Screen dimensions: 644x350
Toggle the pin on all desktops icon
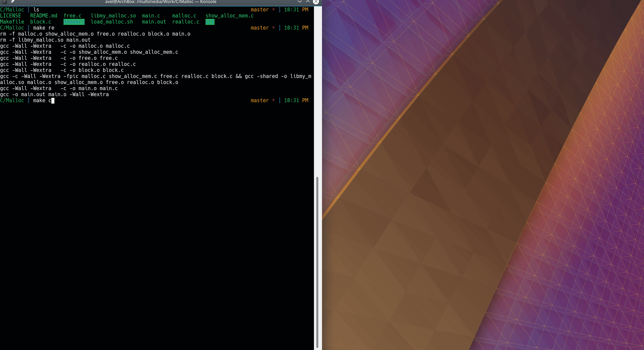(x=12, y=2)
